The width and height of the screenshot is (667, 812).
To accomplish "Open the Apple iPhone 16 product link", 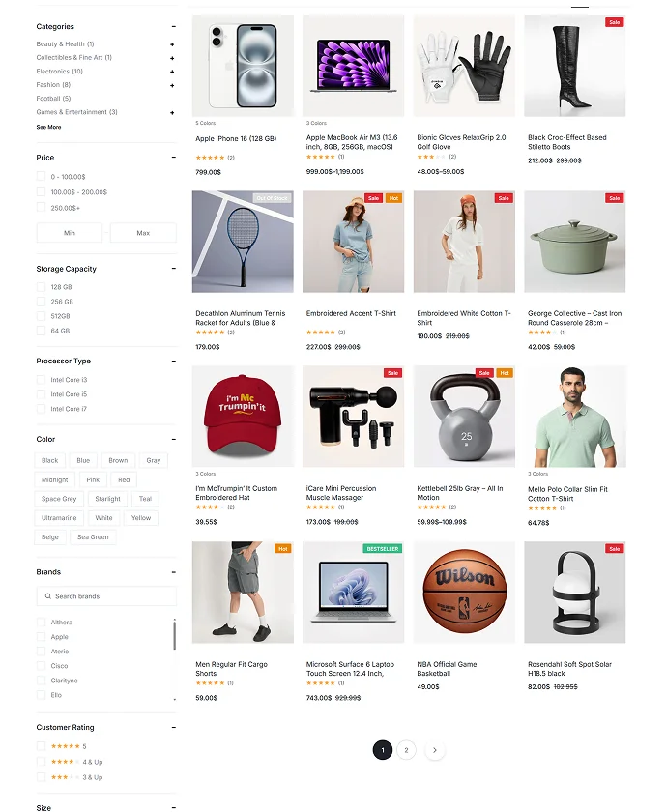I will click(x=236, y=139).
